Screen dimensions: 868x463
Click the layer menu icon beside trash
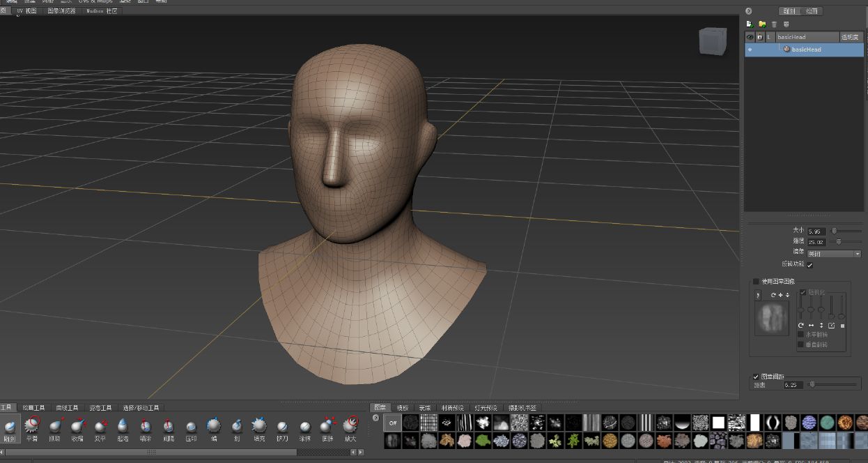point(786,24)
